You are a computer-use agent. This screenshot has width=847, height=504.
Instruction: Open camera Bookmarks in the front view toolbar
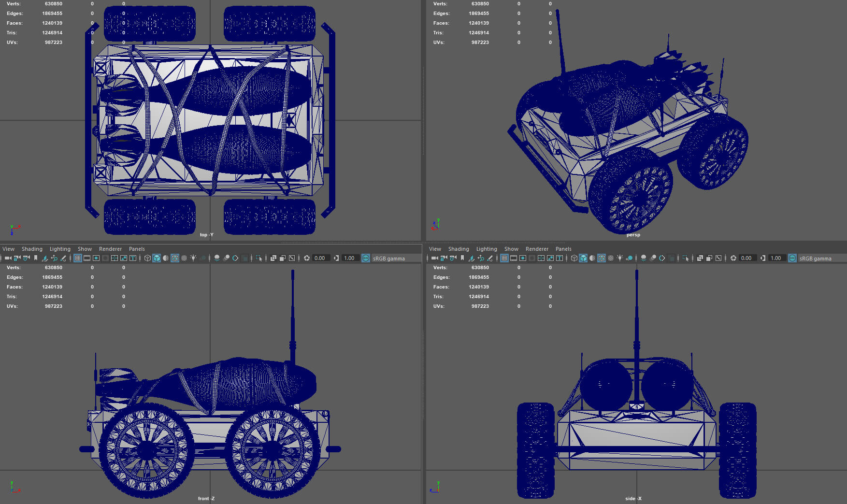coord(35,258)
